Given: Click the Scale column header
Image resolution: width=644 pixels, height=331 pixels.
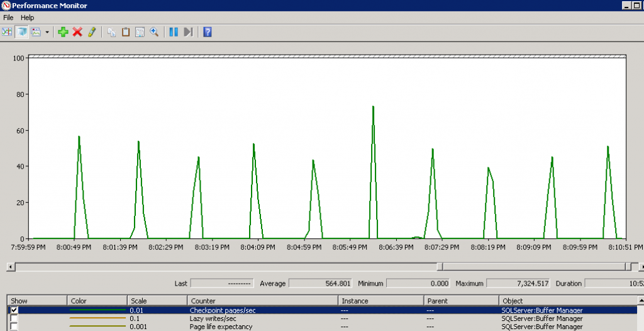Looking at the screenshot, I should tap(157, 301).
